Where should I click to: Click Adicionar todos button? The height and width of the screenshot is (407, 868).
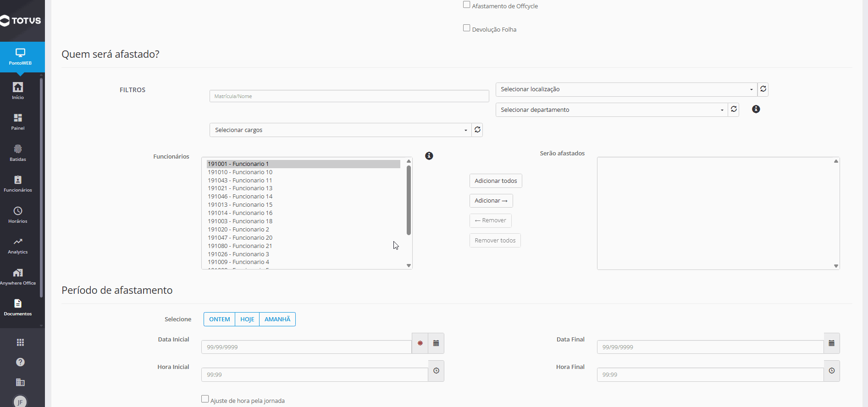pyautogui.click(x=496, y=181)
